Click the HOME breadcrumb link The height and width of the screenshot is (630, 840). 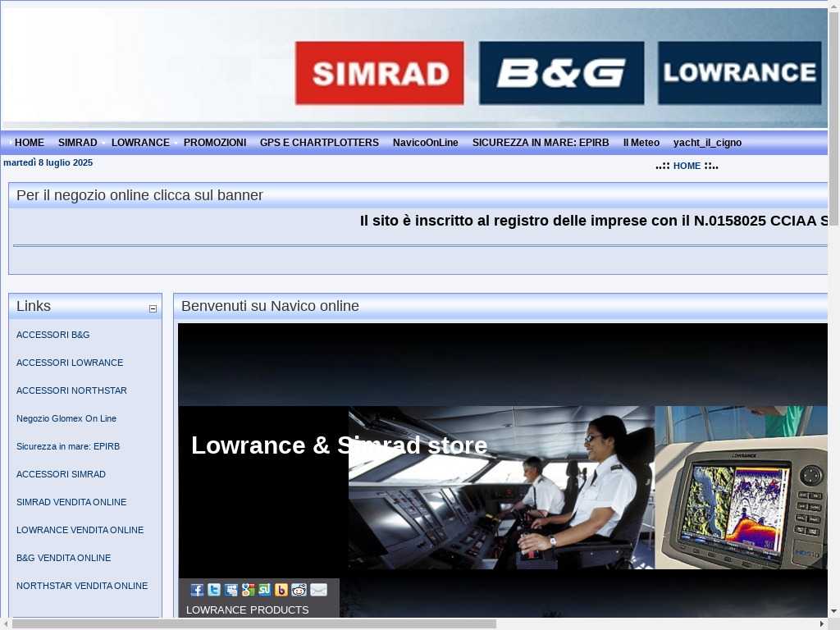click(687, 166)
